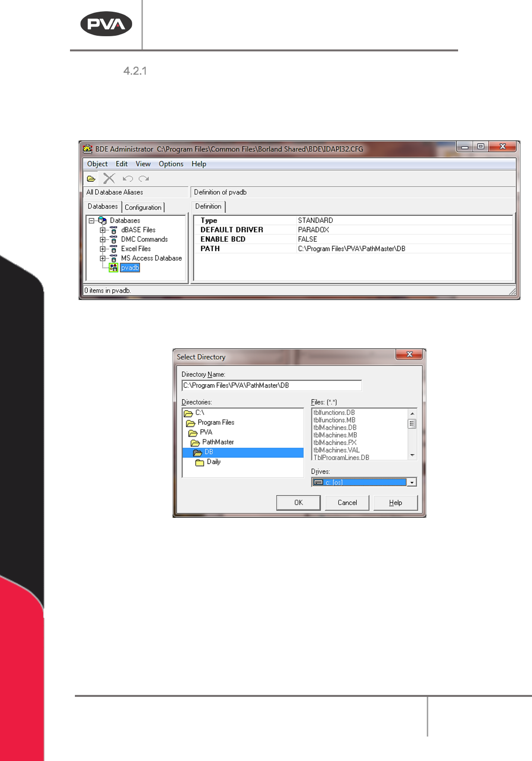Click the Open toolbar icon in BDE Administrator
This screenshot has width=532, height=761.
[91, 179]
